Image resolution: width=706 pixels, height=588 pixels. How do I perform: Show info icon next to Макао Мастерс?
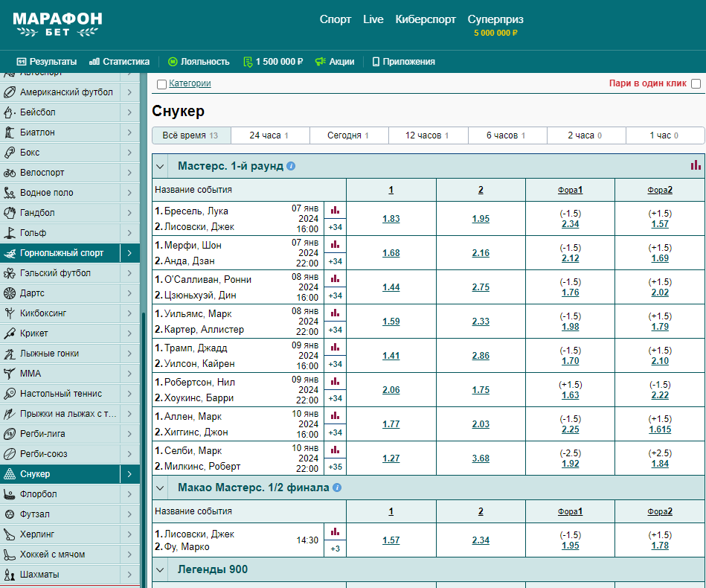coord(337,488)
